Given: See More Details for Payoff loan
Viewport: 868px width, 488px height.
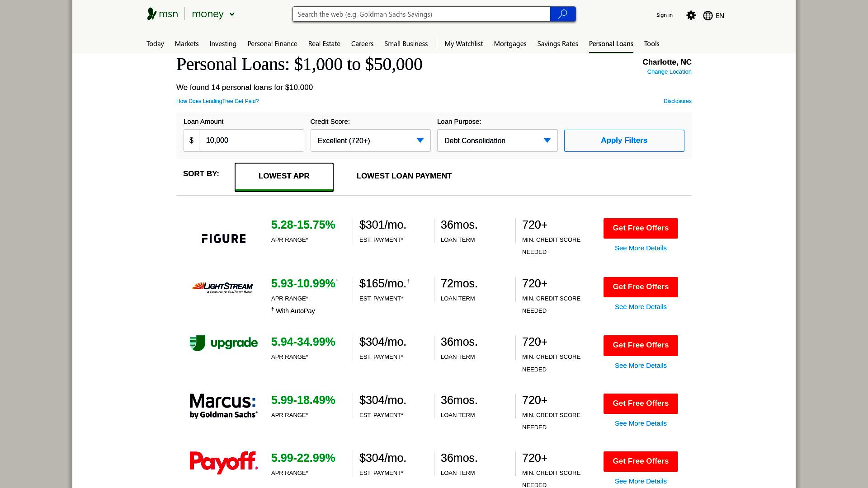Looking at the screenshot, I should click(641, 481).
